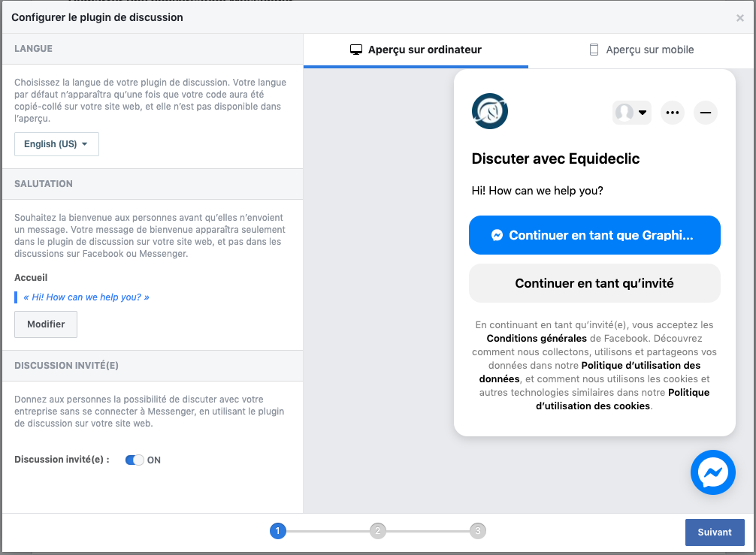Minimize the chat preview with the dash icon
This screenshot has height=555, width=756.
(706, 112)
